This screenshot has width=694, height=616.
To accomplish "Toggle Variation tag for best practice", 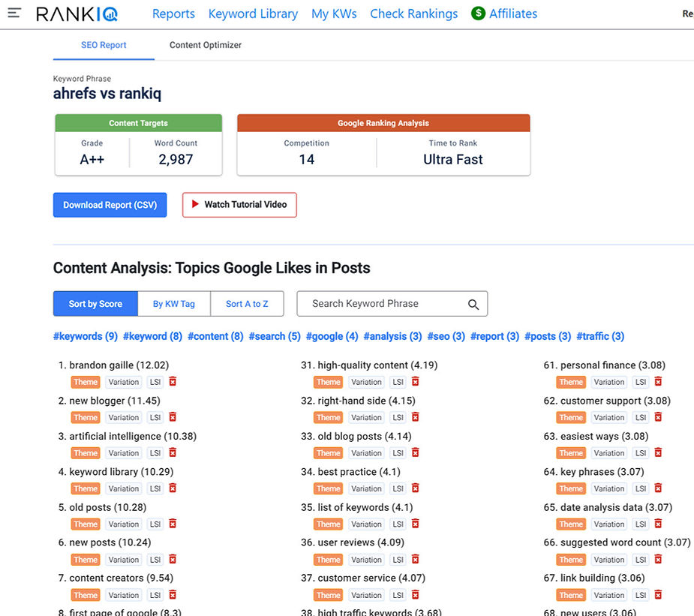I will click(x=366, y=488).
